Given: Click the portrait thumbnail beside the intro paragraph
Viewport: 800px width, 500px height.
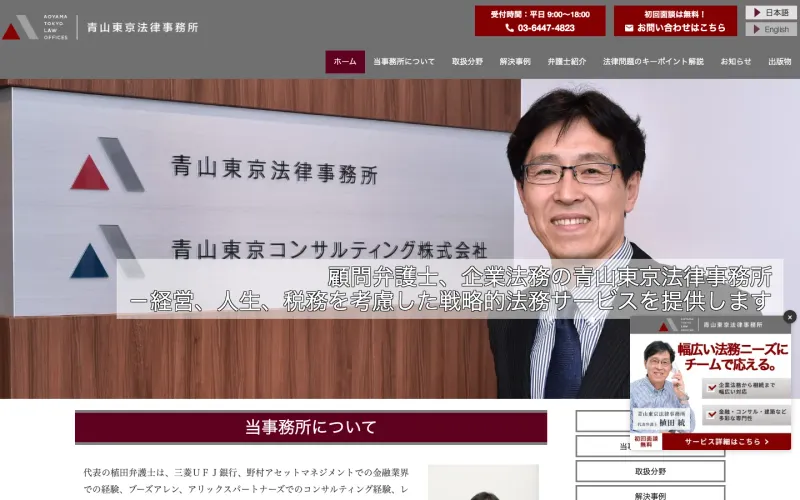Looking at the screenshot, I should click(483, 482).
